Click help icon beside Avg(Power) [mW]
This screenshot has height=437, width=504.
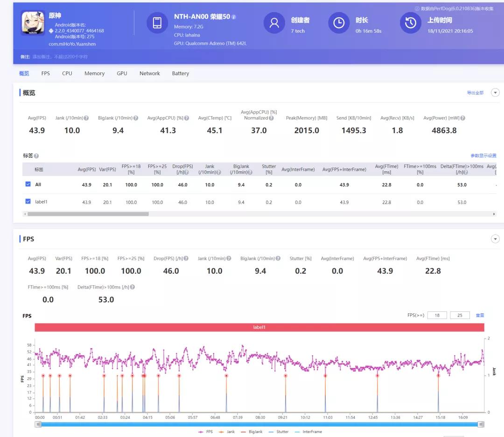tap(462, 118)
